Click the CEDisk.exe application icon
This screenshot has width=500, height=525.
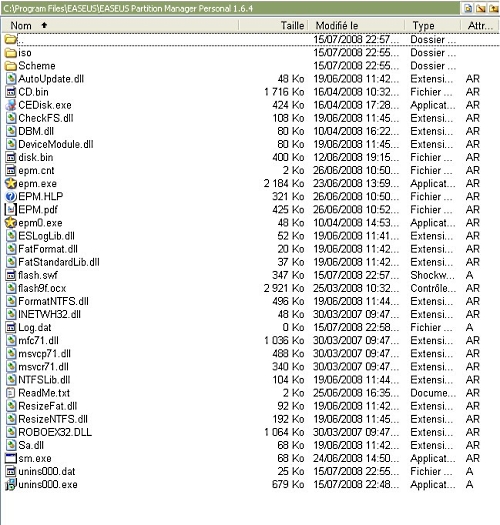tap(11, 105)
